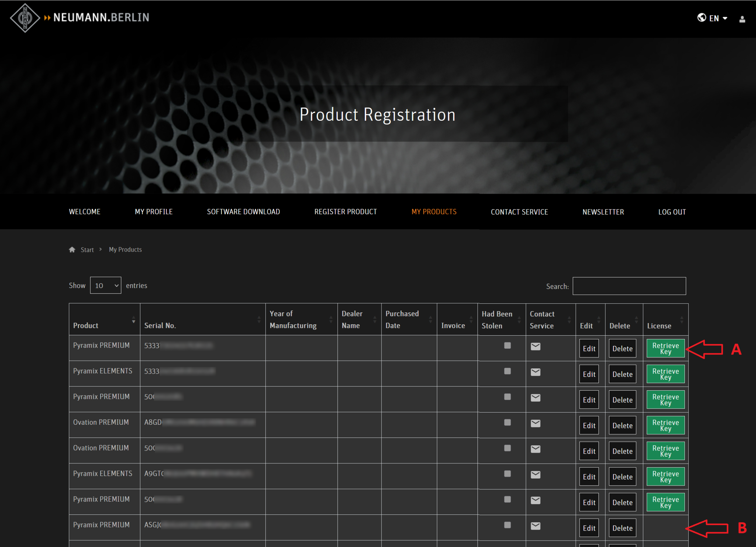Click into the Search input field
The height and width of the screenshot is (547, 756).
[x=629, y=286]
